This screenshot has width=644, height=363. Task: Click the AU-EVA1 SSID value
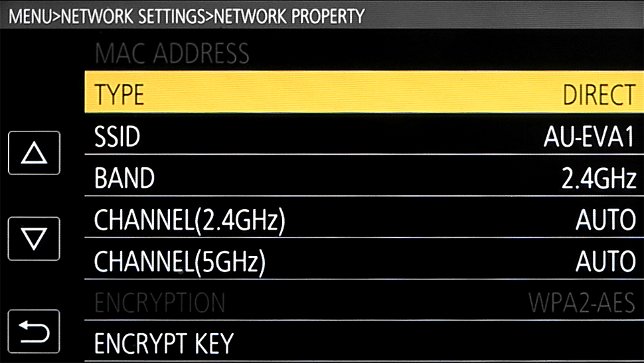[x=589, y=137]
